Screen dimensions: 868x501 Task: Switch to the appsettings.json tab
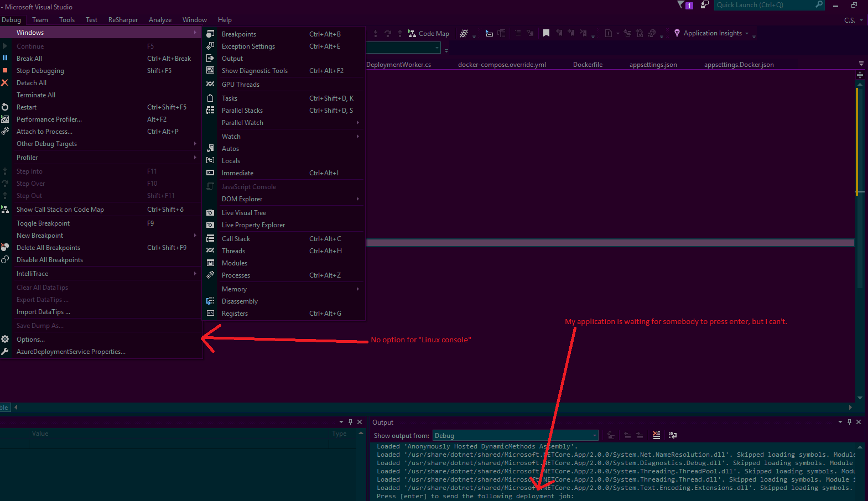[x=653, y=65]
